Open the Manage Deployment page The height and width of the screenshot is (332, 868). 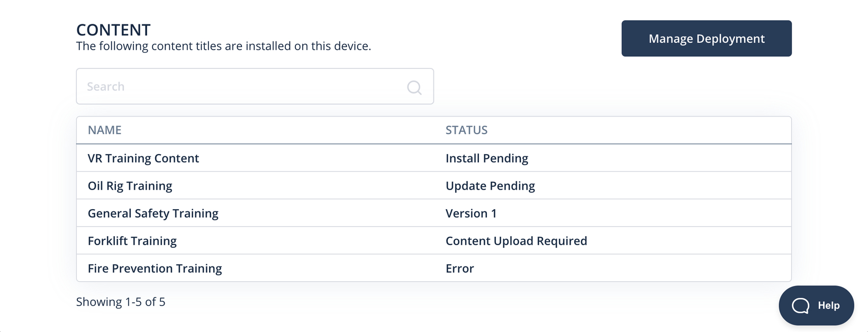pos(707,39)
